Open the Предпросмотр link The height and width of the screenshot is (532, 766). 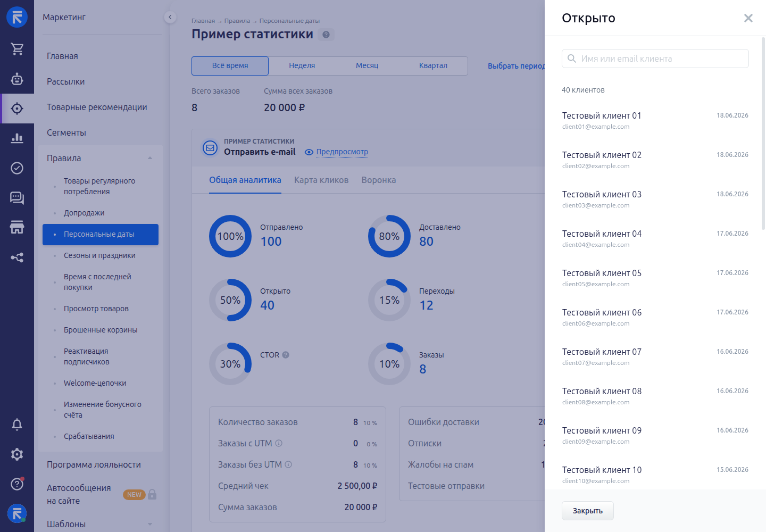342,152
